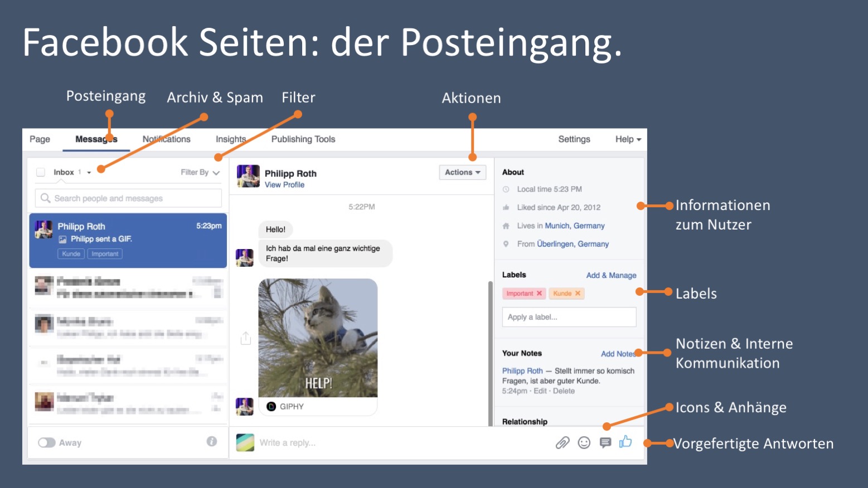The image size is (868, 488).
Task: Send a thumbs-up like
Action: [625, 442]
